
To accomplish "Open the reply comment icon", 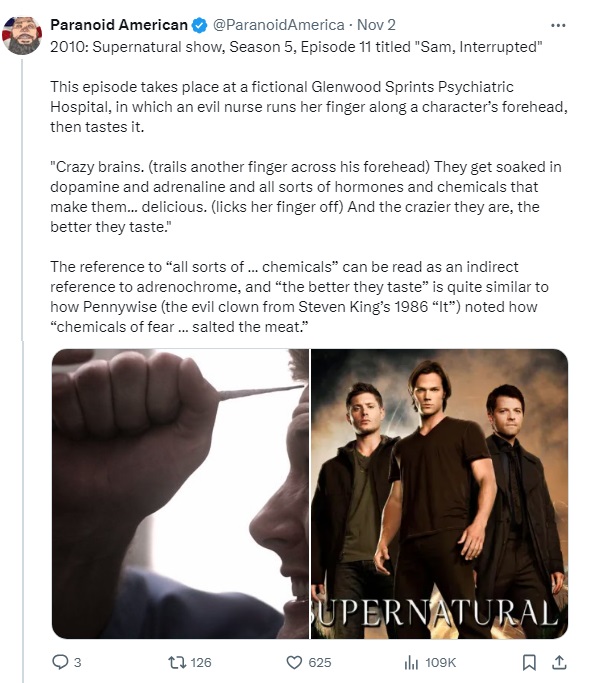I will coord(60,662).
